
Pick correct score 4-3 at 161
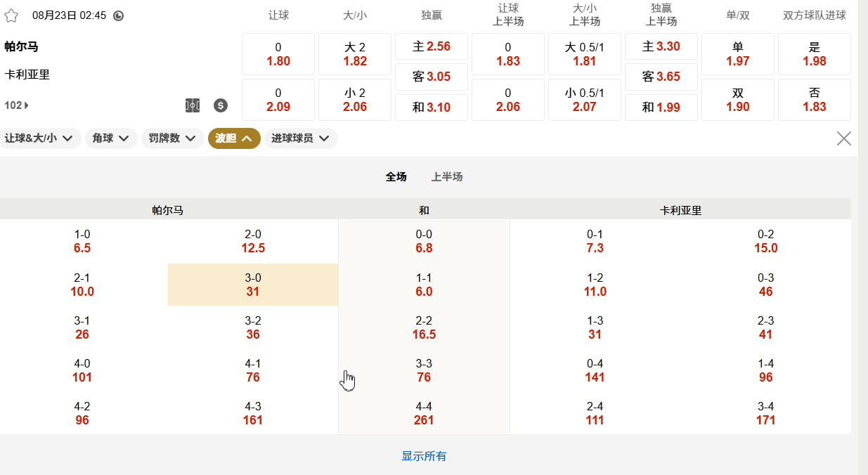click(x=253, y=413)
